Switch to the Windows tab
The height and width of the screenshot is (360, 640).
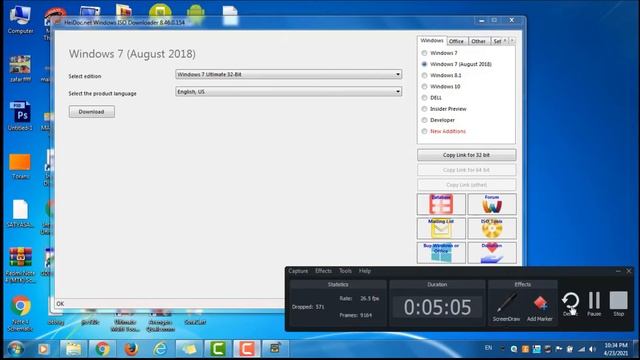coord(431,40)
